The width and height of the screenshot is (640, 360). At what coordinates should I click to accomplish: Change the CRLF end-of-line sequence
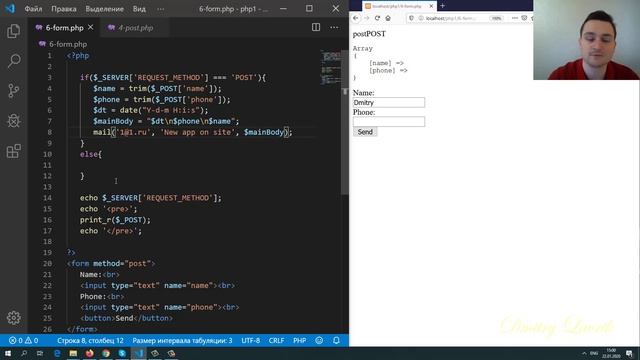pos(276,340)
